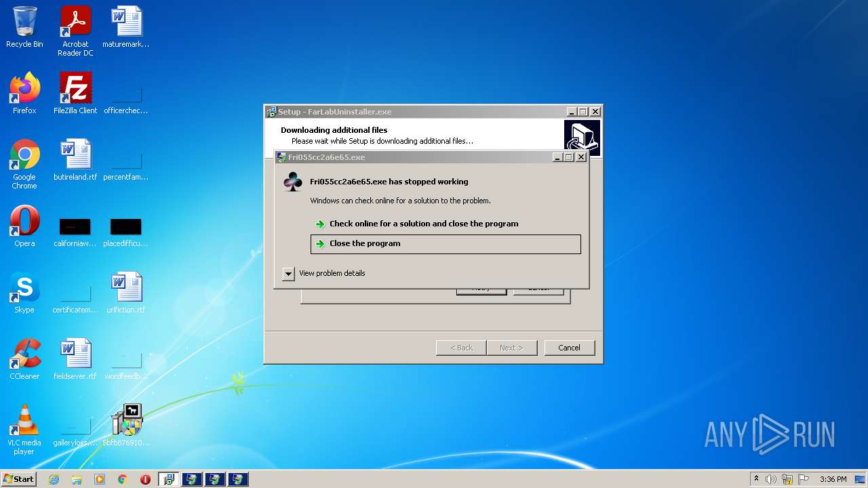Expand View problem details arrow
This screenshot has width=868, height=488.
pos(289,274)
